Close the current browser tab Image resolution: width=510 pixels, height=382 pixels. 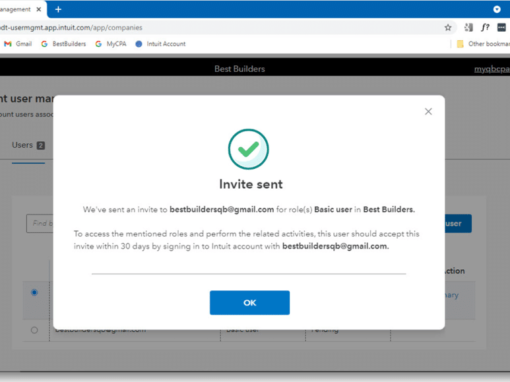[x=39, y=9]
